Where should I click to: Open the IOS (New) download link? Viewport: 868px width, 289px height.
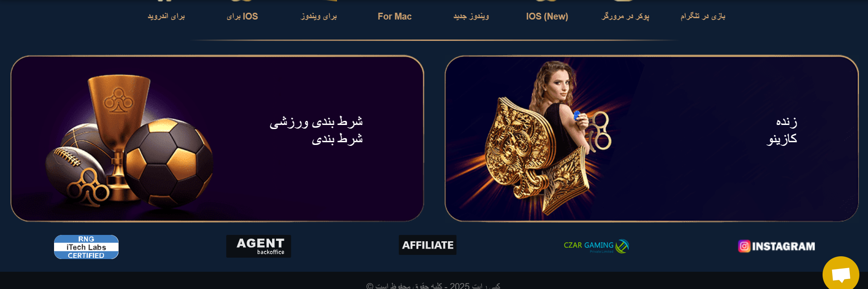[x=547, y=16]
